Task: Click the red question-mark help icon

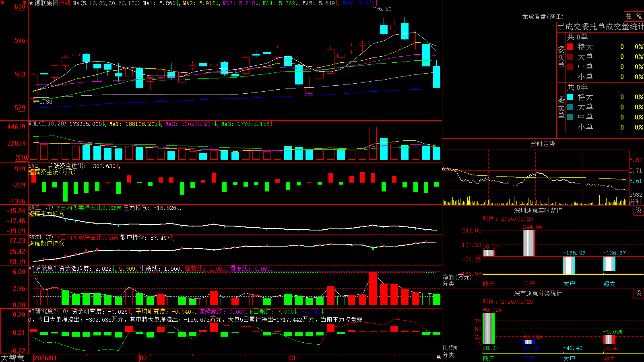Action: click(x=25, y=3)
